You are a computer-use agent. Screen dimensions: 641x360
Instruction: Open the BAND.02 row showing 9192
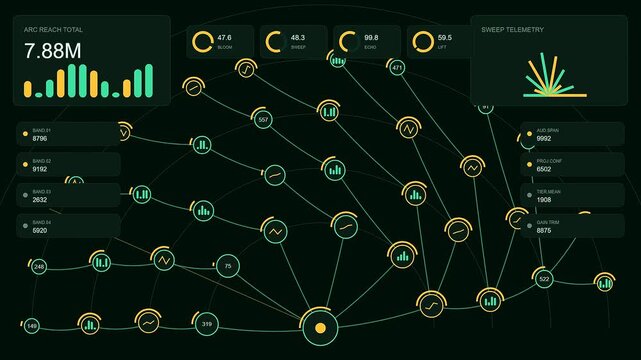point(68,165)
